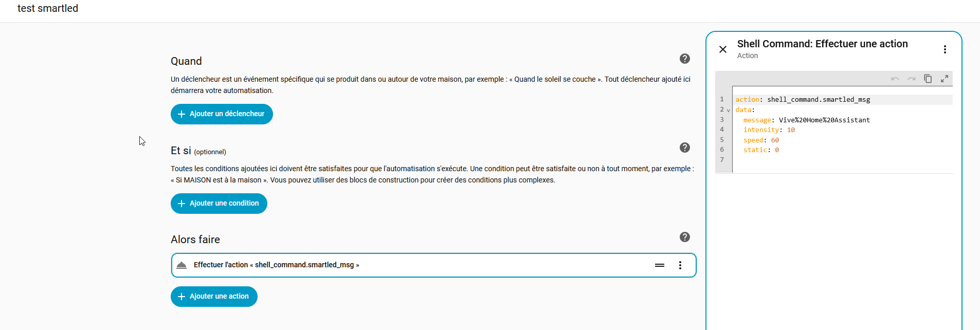Click empty line 7 of the YAML editor
This screenshot has width=980, height=330.
point(823,160)
